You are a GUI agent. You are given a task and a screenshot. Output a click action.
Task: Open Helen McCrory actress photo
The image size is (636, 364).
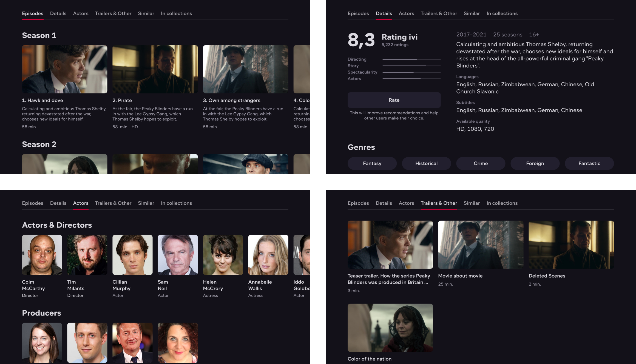point(223,255)
